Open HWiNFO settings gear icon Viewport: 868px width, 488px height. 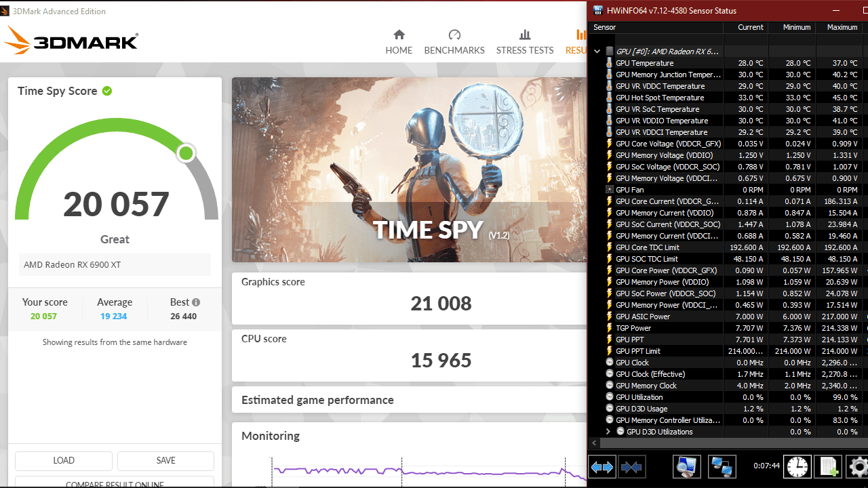(859, 466)
